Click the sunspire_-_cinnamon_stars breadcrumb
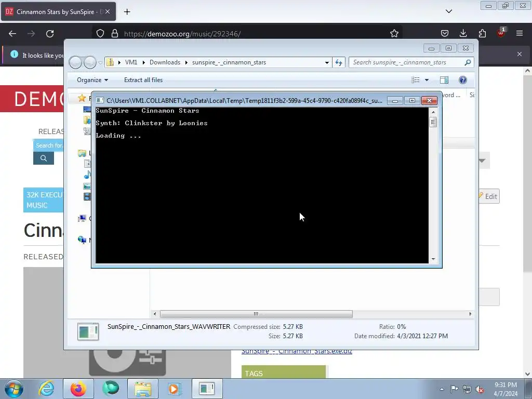 click(229, 62)
